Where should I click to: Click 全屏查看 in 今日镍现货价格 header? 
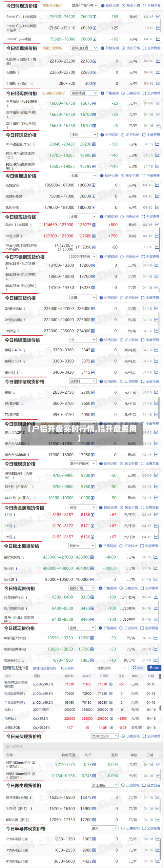(x=150, y=217)
